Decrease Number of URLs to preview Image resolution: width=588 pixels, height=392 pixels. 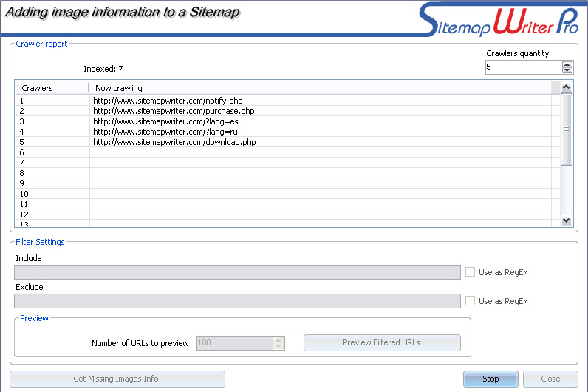[278, 346]
